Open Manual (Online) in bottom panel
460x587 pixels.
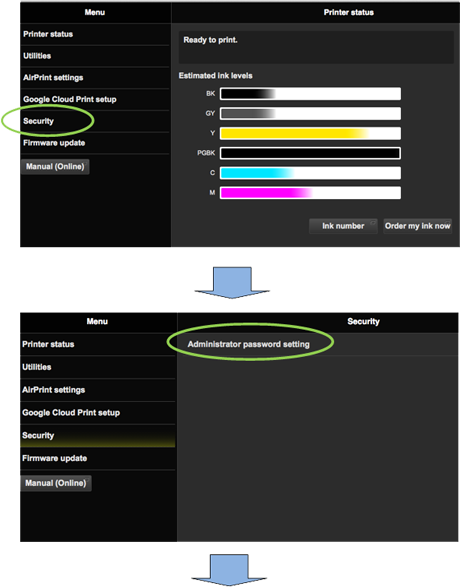(56, 483)
